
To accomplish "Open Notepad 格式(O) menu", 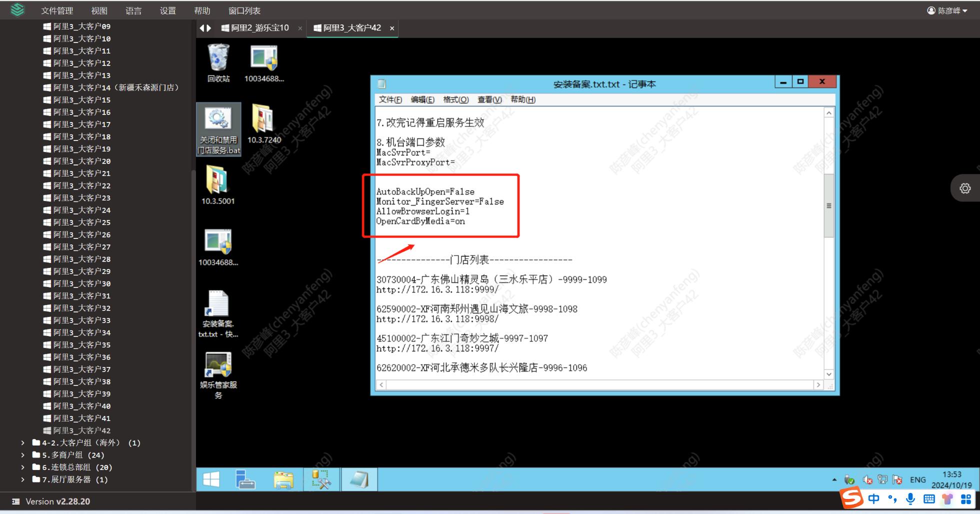I will point(456,99).
